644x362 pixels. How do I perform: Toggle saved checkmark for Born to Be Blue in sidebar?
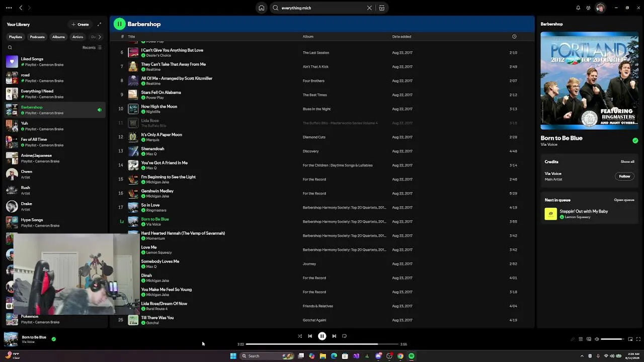point(635,141)
